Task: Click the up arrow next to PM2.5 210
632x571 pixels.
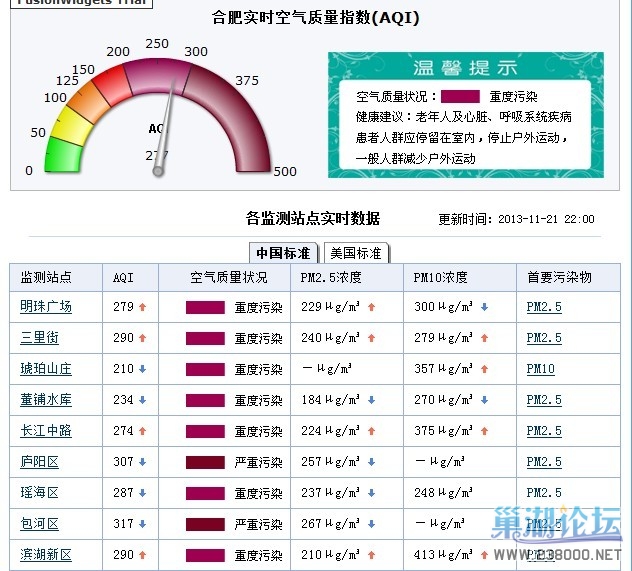Action: (x=372, y=555)
